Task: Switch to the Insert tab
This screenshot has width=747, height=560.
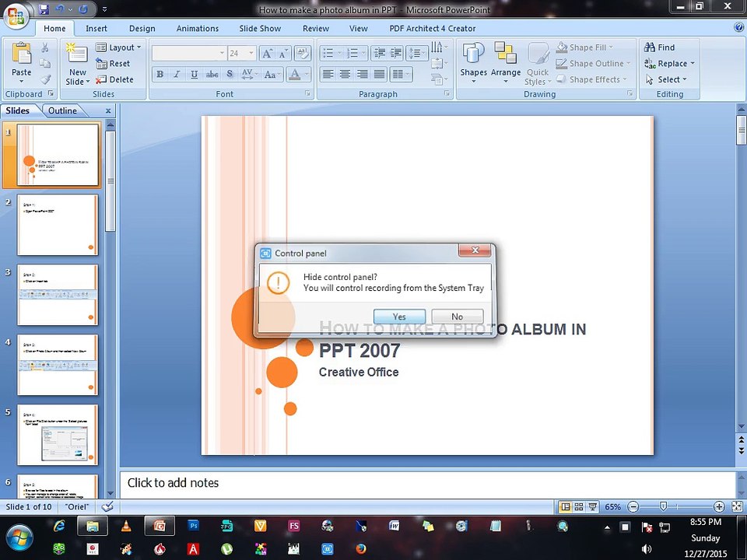Action: [96, 29]
